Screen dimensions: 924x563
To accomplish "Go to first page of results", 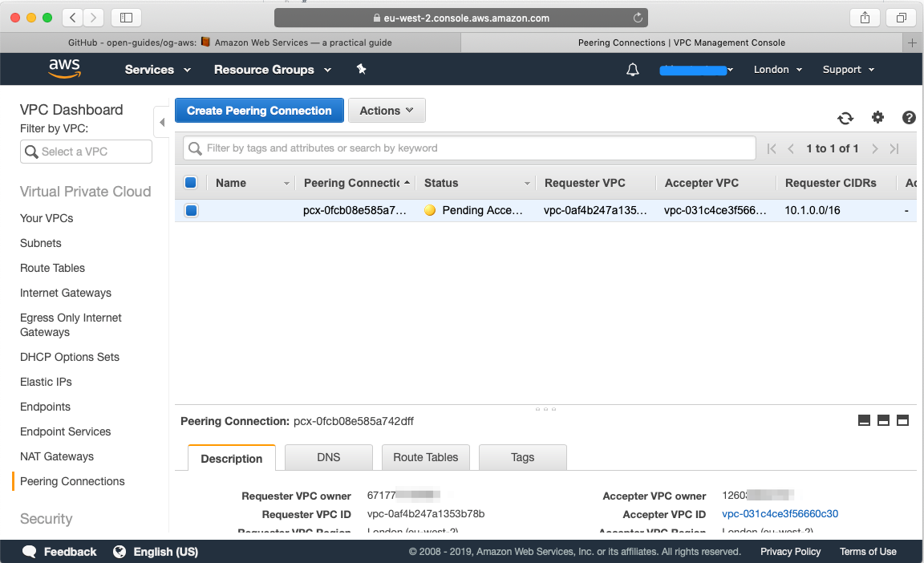I will pyautogui.click(x=772, y=148).
